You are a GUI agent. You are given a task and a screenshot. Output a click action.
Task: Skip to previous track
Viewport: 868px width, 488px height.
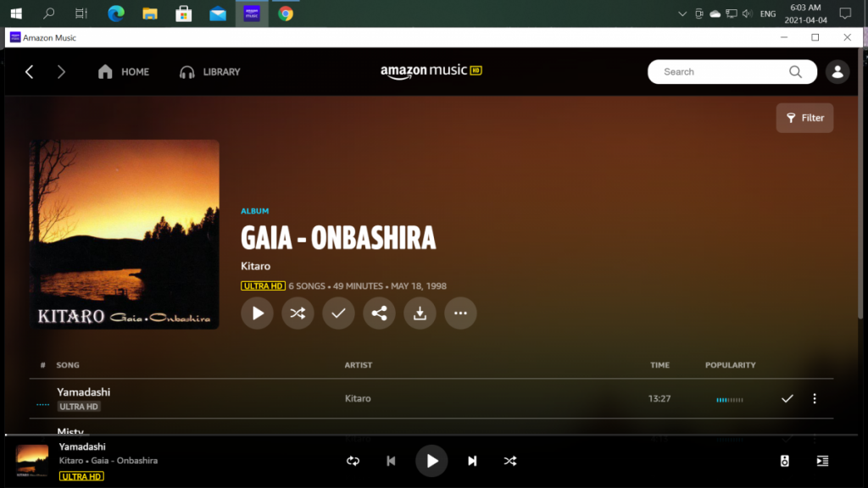coord(391,461)
